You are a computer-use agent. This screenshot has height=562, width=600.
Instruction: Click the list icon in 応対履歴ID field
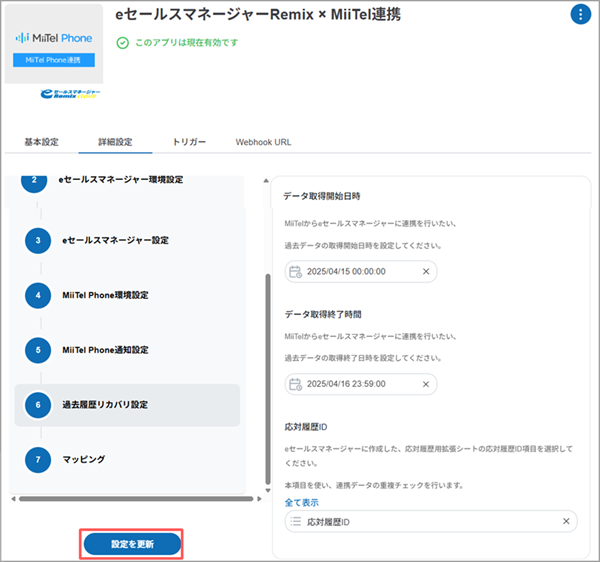(x=295, y=522)
